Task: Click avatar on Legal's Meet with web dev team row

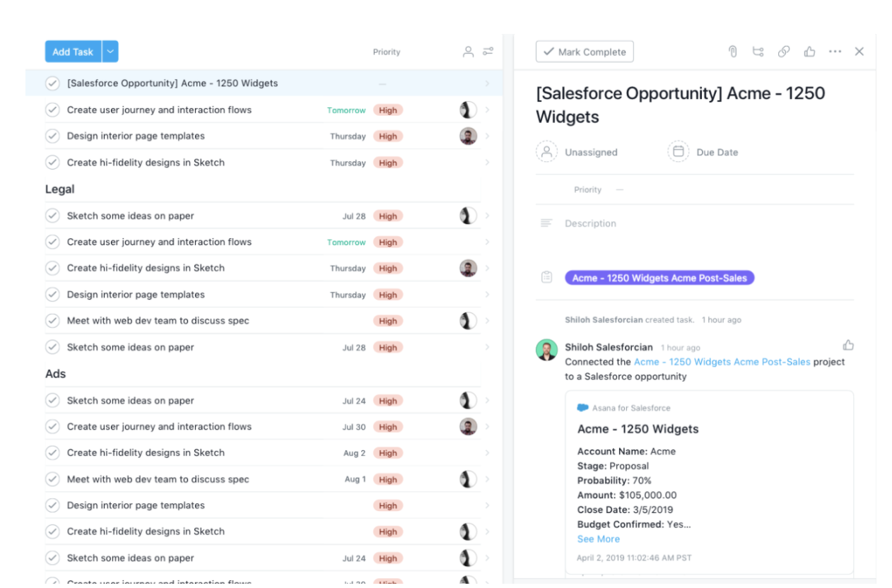Action: pos(467,321)
